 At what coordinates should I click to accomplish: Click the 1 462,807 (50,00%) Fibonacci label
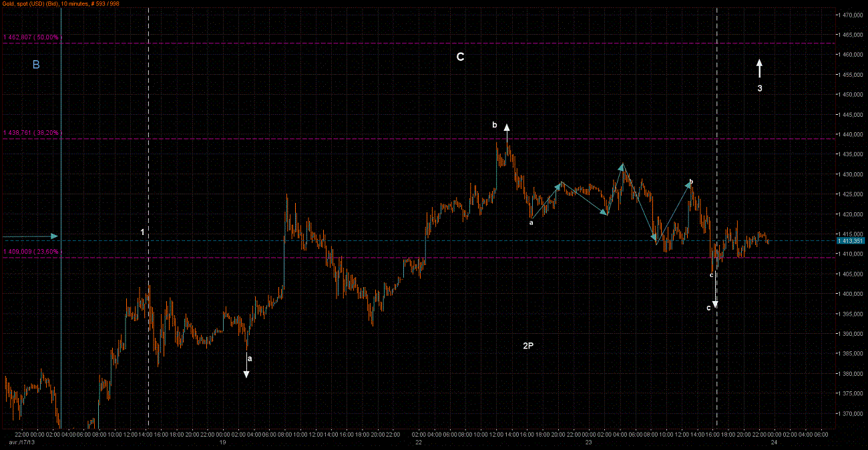(x=32, y=37)
